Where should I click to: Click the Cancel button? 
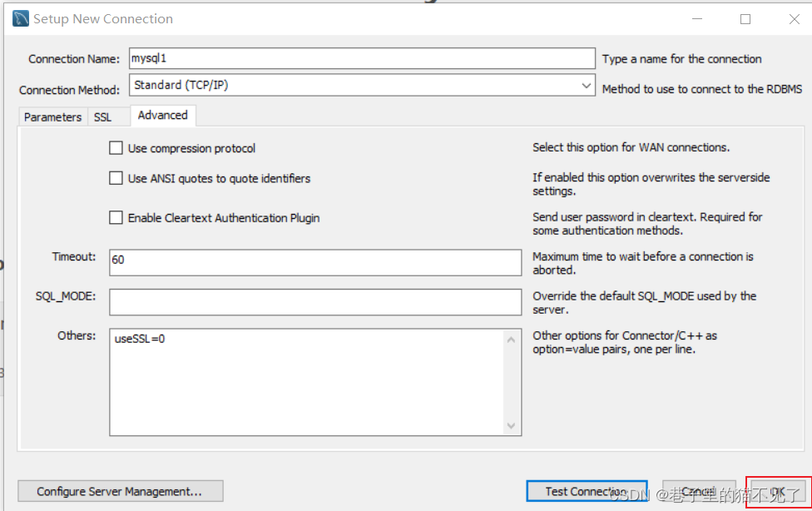tap(699, 491)
